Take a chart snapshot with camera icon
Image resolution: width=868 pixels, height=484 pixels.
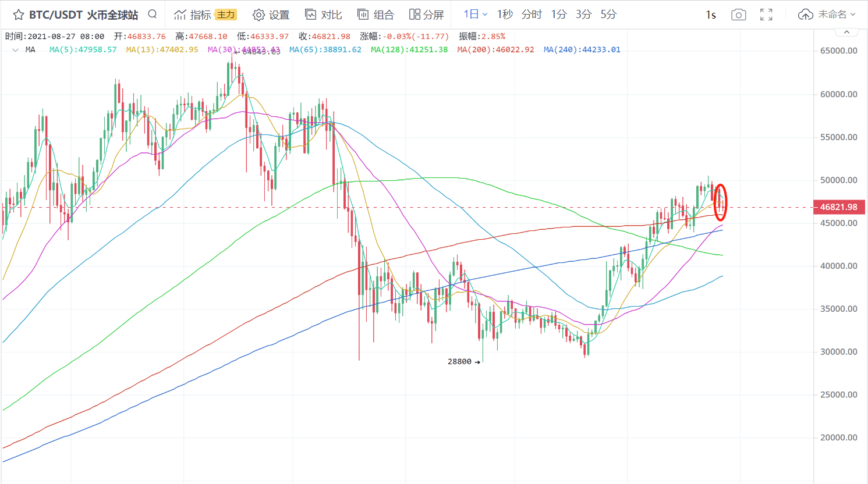[739, 15]
